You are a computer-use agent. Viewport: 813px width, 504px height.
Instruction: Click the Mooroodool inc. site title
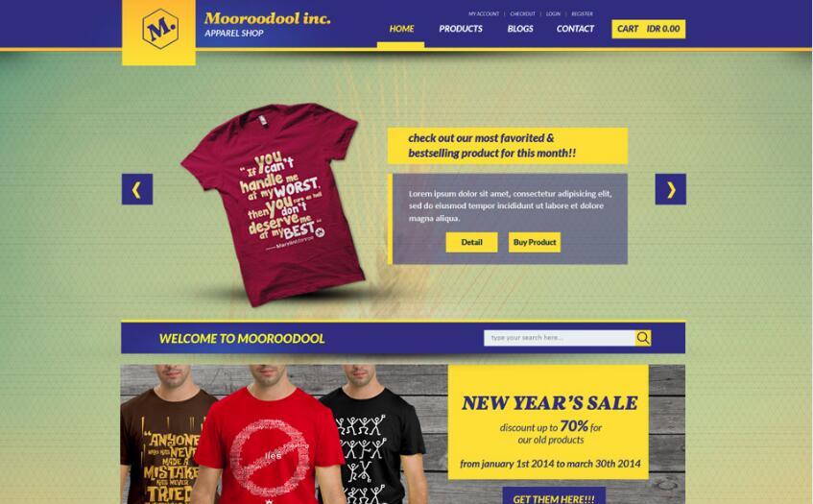click(267, 18)
